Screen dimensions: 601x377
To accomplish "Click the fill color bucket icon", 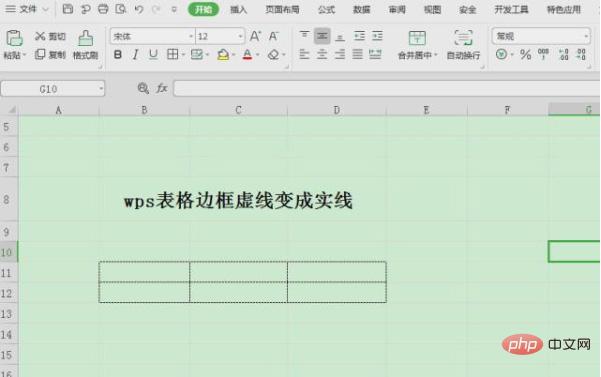I will pos(223,55).
